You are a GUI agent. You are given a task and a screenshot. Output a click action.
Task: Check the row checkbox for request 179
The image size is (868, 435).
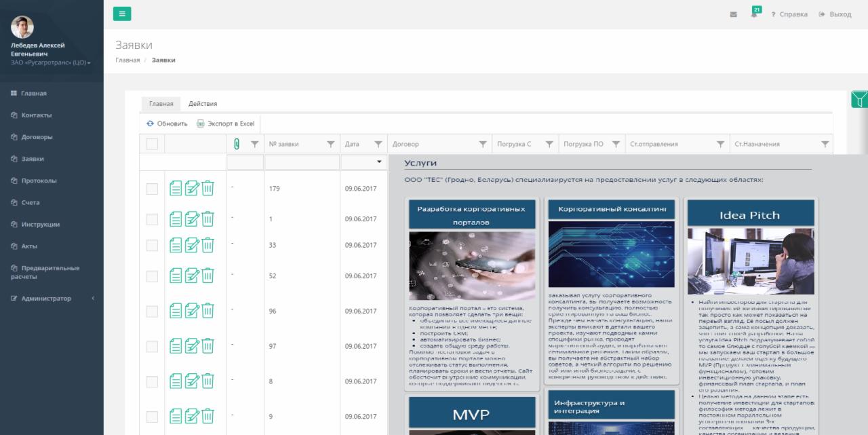tap(152, 189)
